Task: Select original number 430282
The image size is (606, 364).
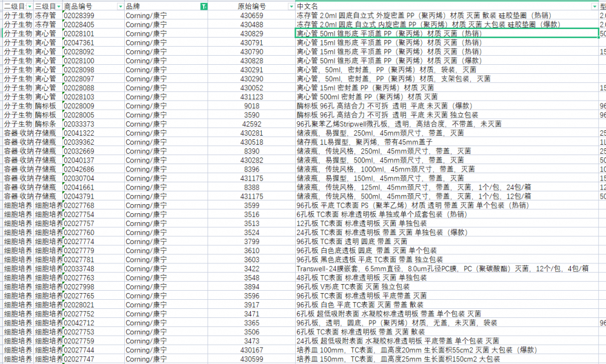Action: point(251,160)
